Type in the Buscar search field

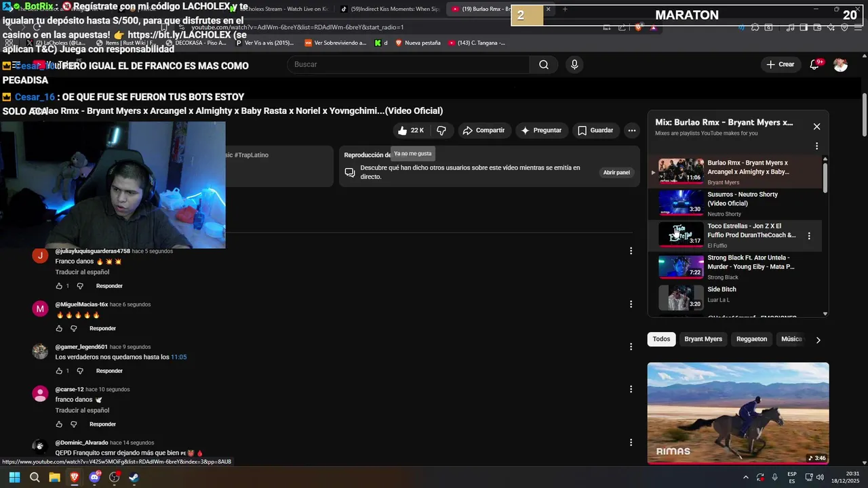(x=408, y=64)
